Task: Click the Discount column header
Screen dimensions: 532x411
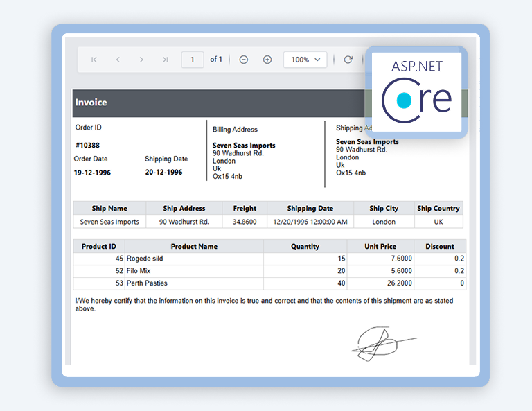Action: [440, 247]
